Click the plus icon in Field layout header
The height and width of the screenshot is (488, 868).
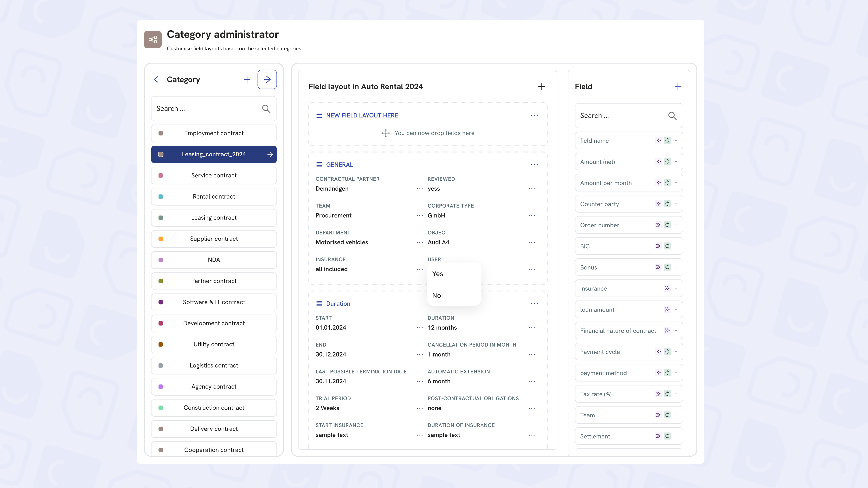coord(541,87)
